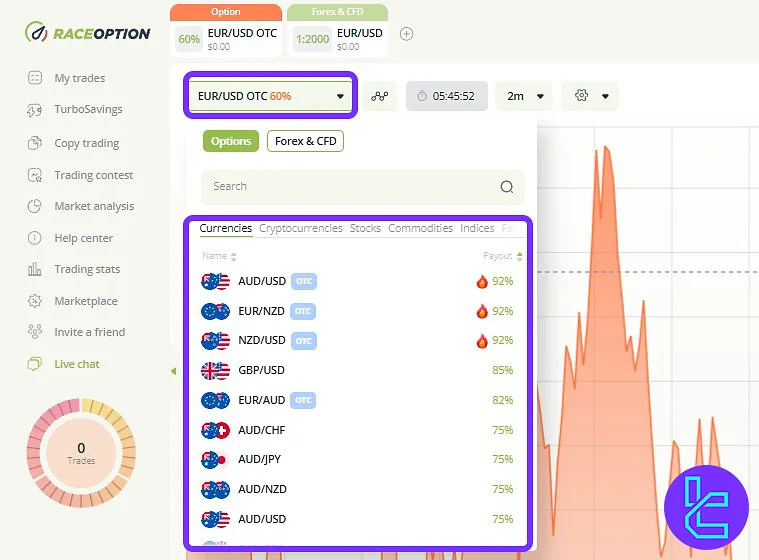Click the chart settings gear icon
The height and width of the screenshot is (560, 759).
tap(581, 95)
